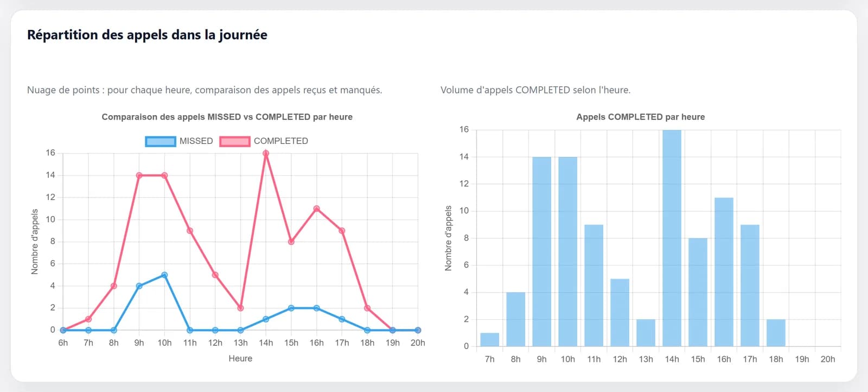This screenshot has height=392, width=868.
Task: Click the MISSED line point at 15h
Action: pyautogui.click(x=291, y=308)
